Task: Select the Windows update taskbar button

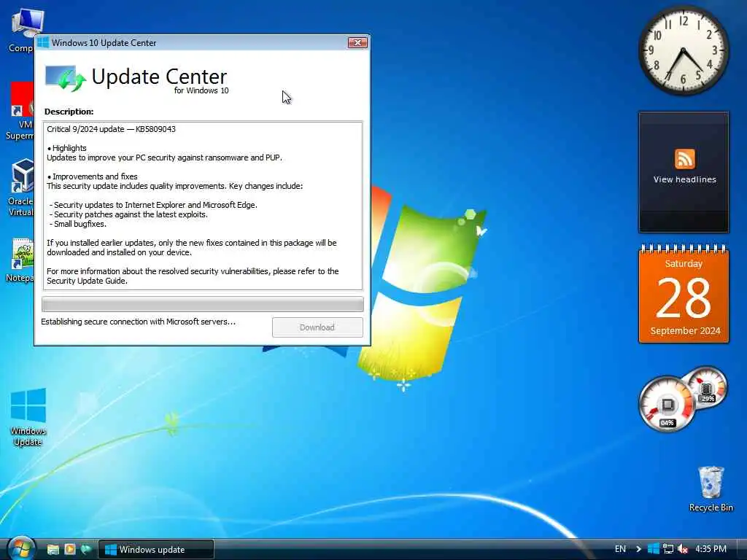Action: pyautogui.click(x=156, y=549)
